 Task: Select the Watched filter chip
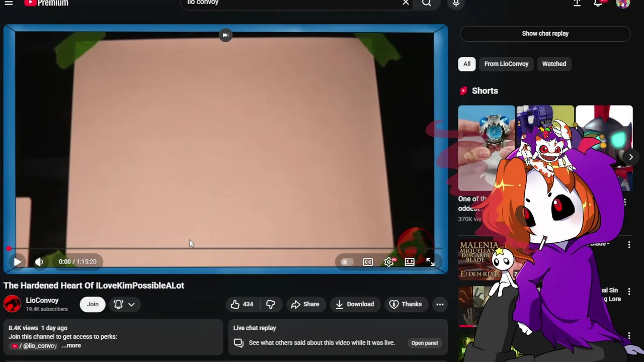(554, 64)
